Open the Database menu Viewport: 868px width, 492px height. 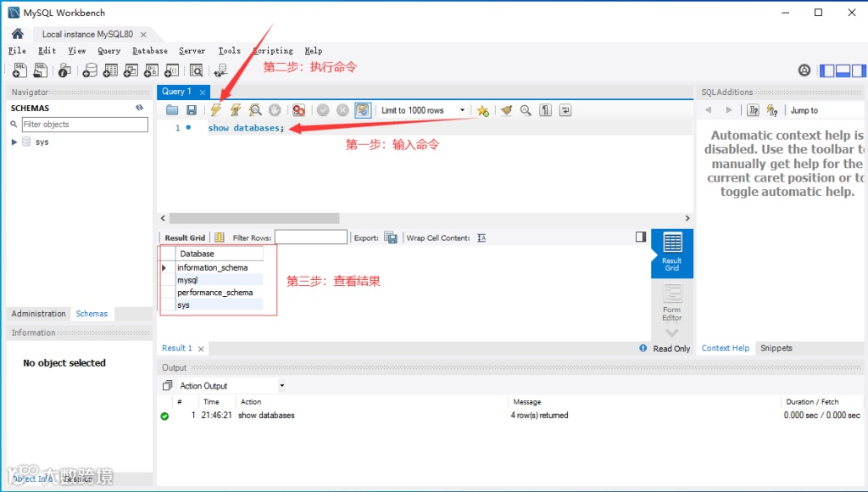150,50
